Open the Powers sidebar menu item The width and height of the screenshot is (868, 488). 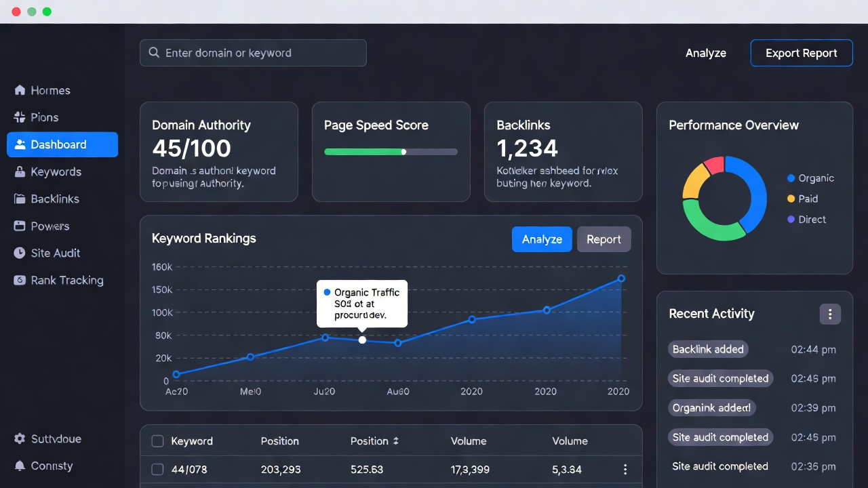tap(50, 226)
